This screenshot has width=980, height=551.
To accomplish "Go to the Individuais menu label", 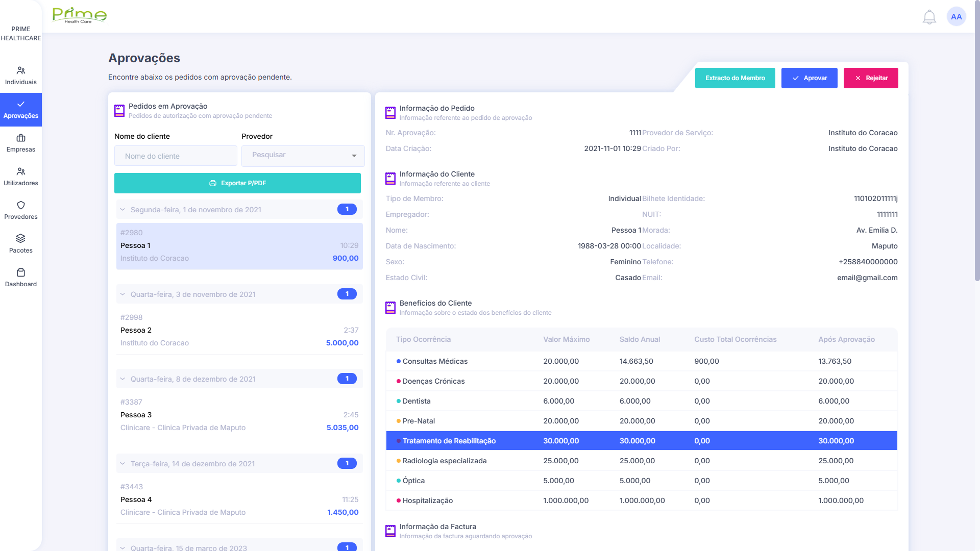I will (21, 82).
